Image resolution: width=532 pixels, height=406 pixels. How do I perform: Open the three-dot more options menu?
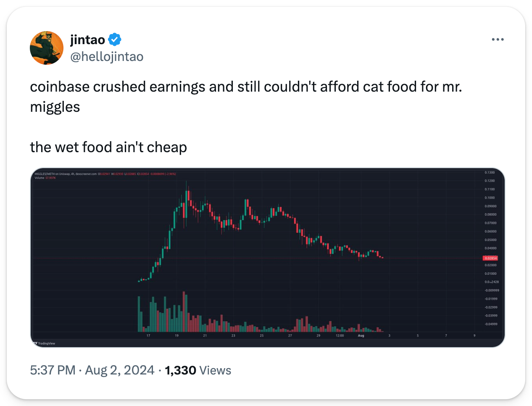[x=498, y=40]
